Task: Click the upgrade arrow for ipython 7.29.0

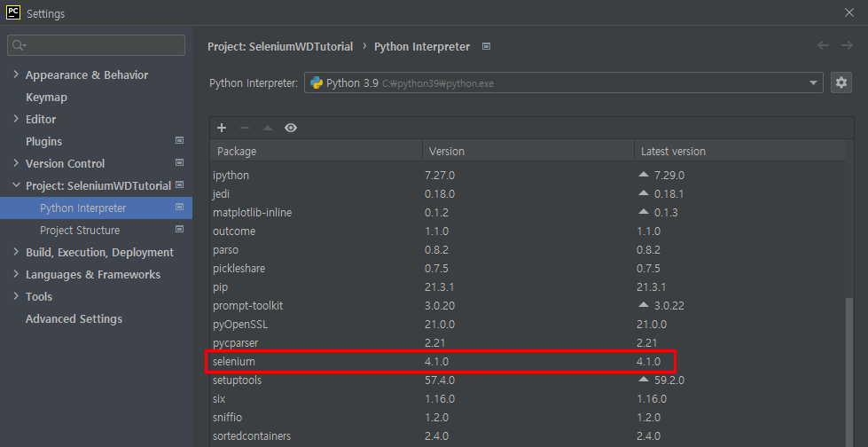Action: coord(643,175)
